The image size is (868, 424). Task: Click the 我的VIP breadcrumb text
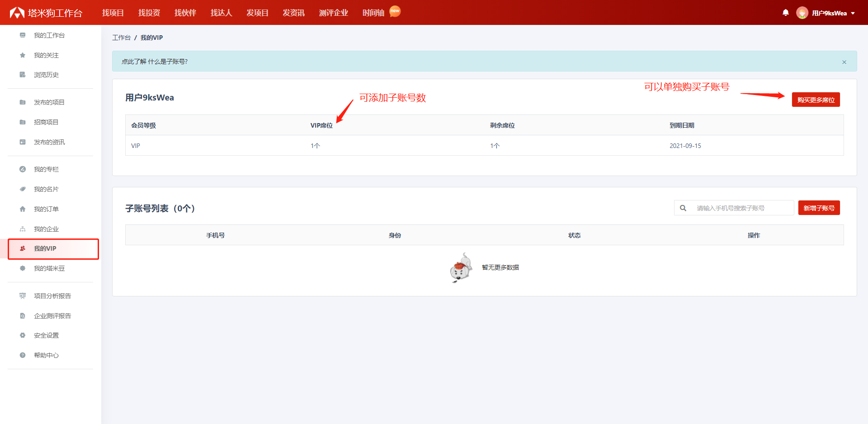tap(151, 38)
